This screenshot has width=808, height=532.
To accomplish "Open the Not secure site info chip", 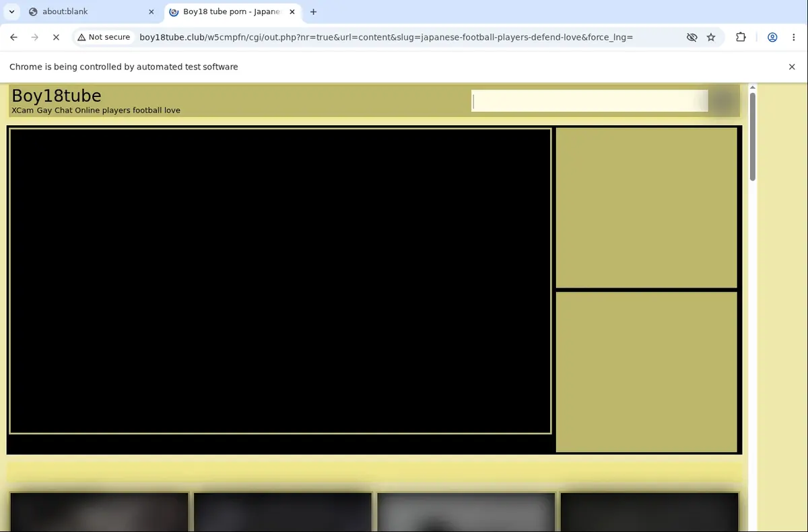I will 104,37.
